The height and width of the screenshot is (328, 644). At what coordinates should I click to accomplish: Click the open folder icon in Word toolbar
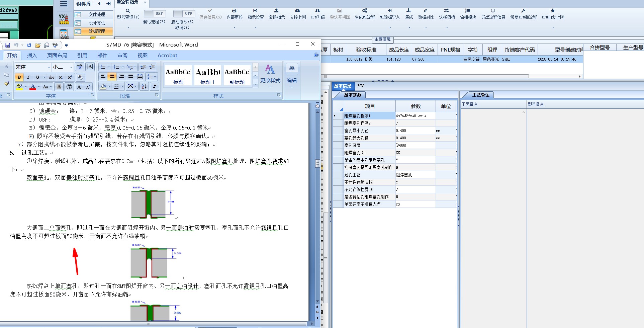(37, 45)
